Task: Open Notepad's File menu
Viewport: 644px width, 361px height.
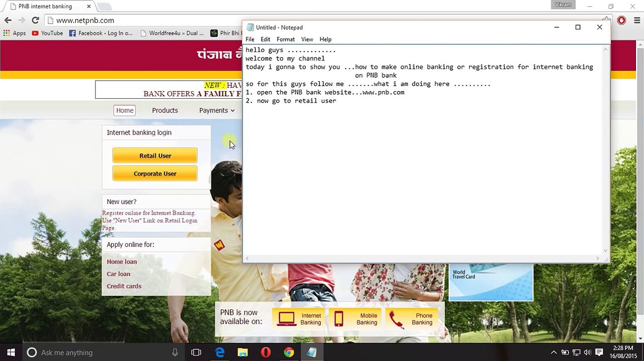Action: click(x=249, y=39)
